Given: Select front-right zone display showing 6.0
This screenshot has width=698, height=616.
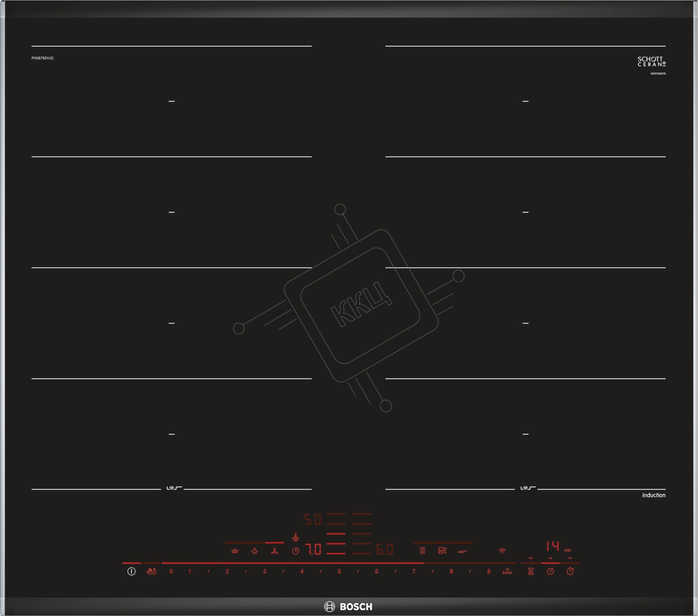Looking at the screenshot, I should tap(385, 550).
